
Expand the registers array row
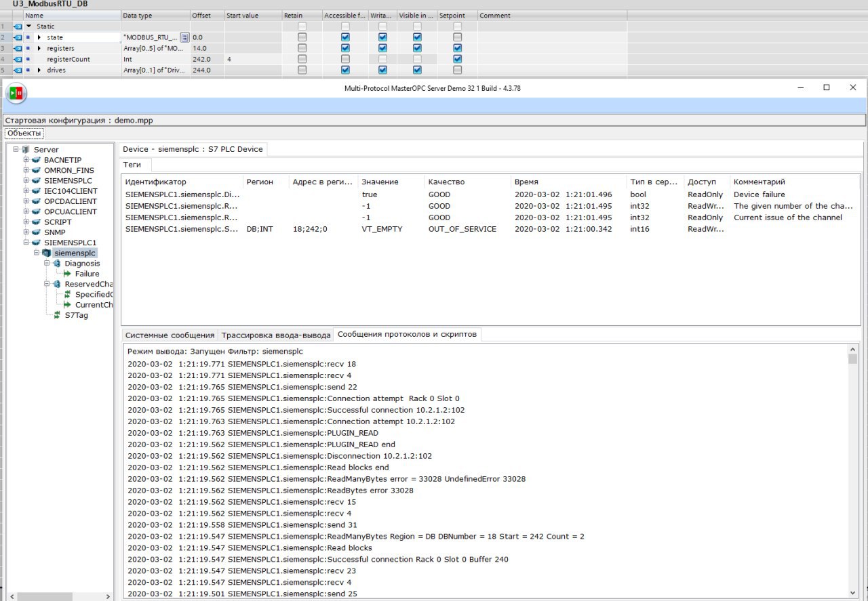(39, 48)
